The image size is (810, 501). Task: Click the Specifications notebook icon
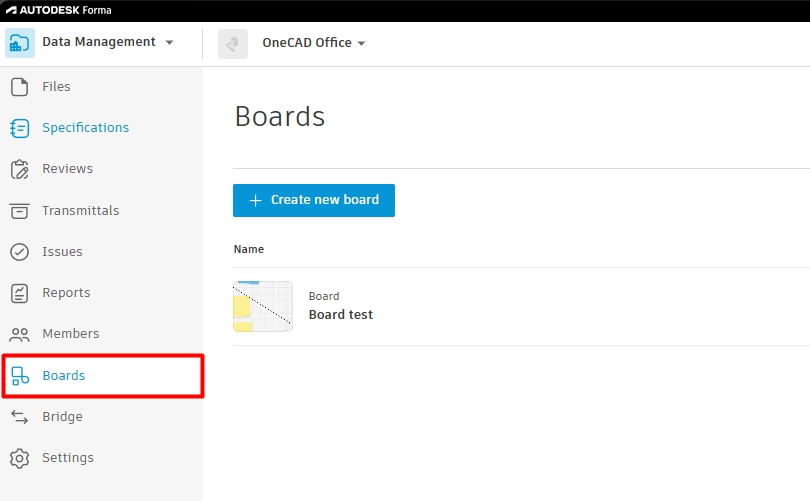point(20,128)
